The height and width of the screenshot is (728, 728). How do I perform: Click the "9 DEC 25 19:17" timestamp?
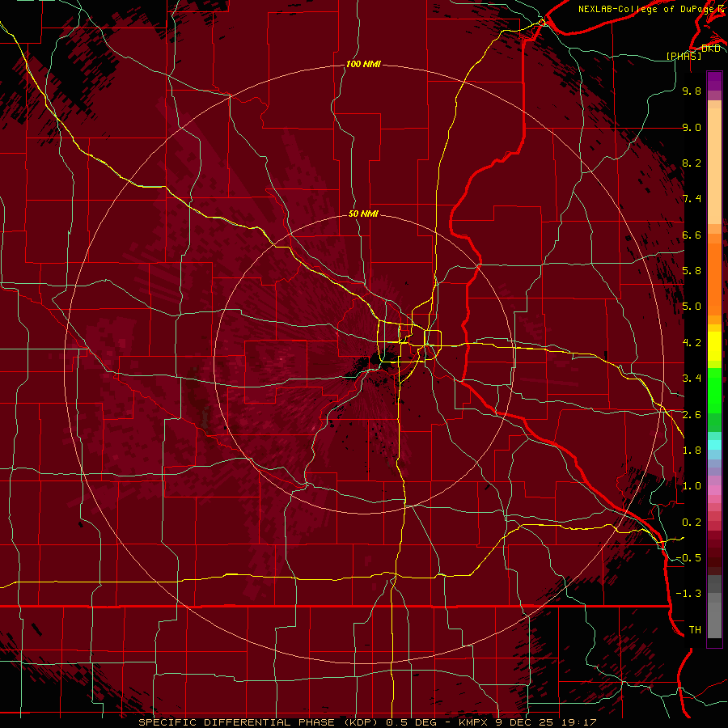click(545, 722)
